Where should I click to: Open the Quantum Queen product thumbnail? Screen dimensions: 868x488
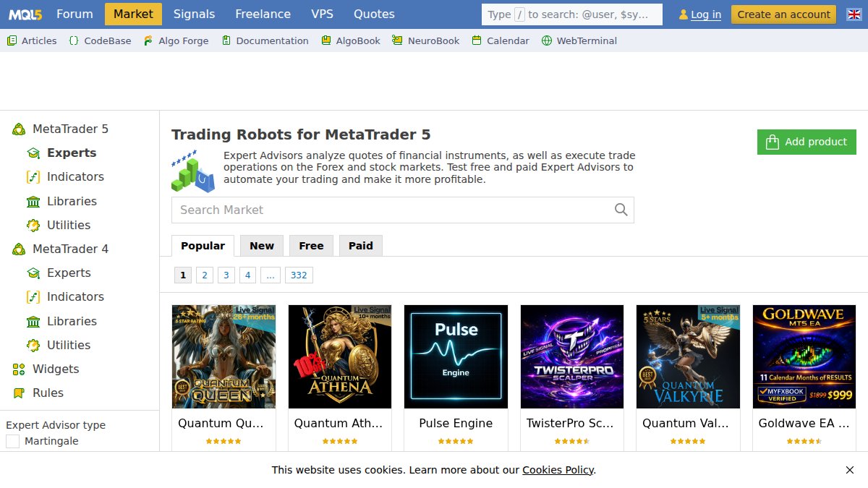pos(224,356)
